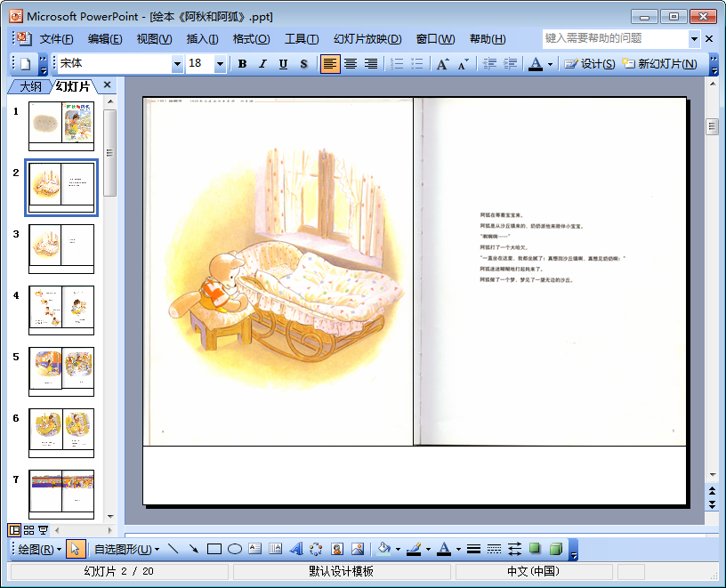Insert a horizontal Text Box

tap(255, 550)
